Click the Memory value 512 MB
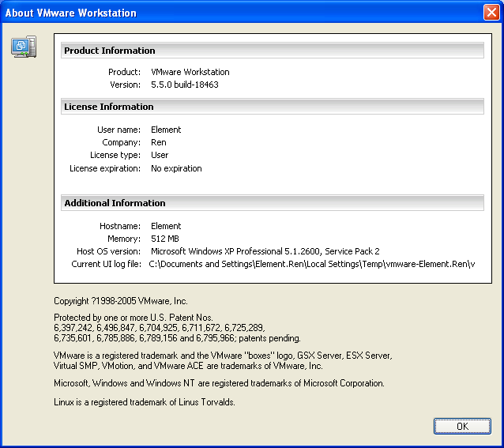Image resolution: width=504 pixels, height=448 pixels. [165, 239]
